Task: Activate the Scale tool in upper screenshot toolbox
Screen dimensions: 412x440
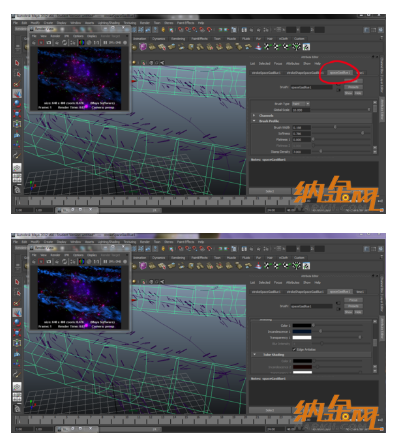Action: pyautogui.click(x=17, y=114)
